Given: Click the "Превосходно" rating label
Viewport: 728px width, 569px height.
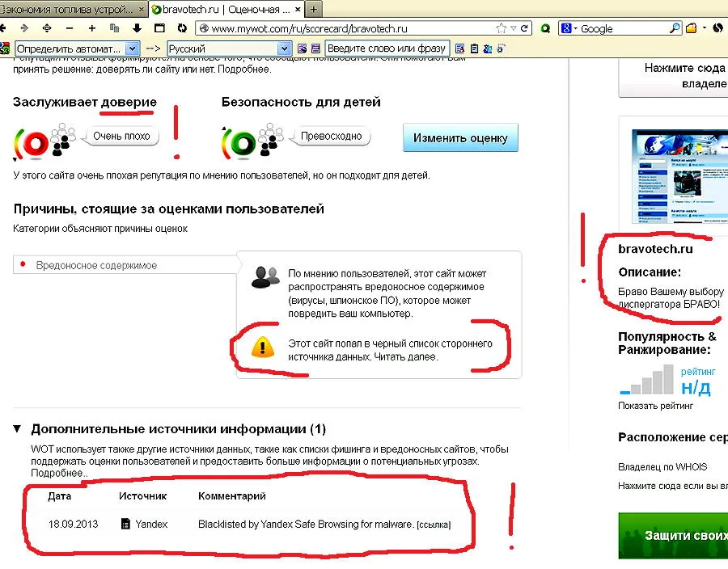Looking at the screenshot, I should (332, 136).
